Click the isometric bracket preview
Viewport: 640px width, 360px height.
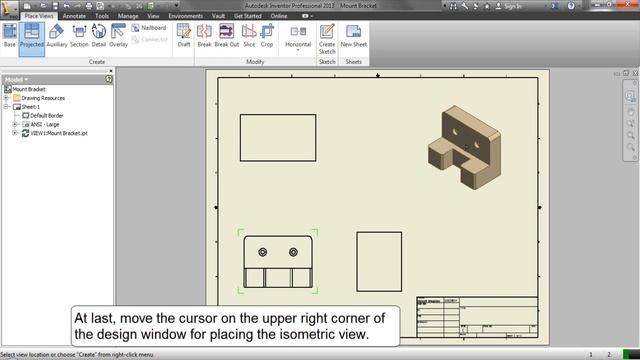[x=464, y=147]
